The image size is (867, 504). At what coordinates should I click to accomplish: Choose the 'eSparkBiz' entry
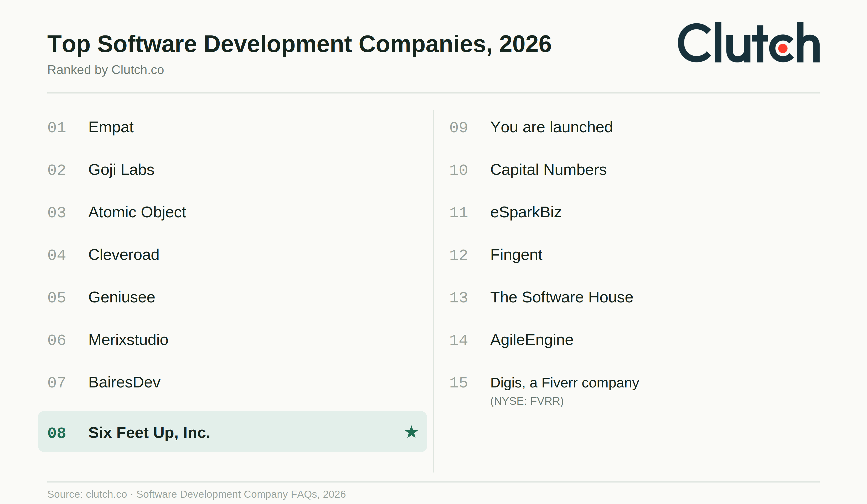(526, 212)
